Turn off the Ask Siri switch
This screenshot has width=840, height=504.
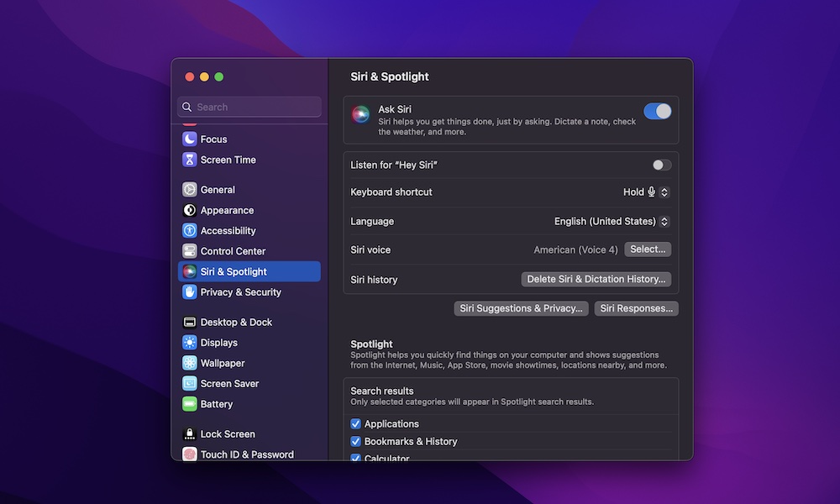[658, 112]
